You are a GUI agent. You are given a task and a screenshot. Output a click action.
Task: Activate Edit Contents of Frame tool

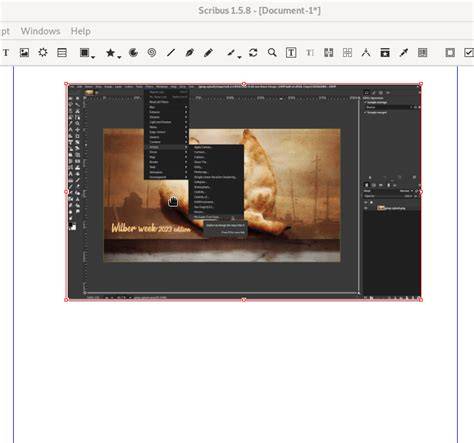pos(291,53)
